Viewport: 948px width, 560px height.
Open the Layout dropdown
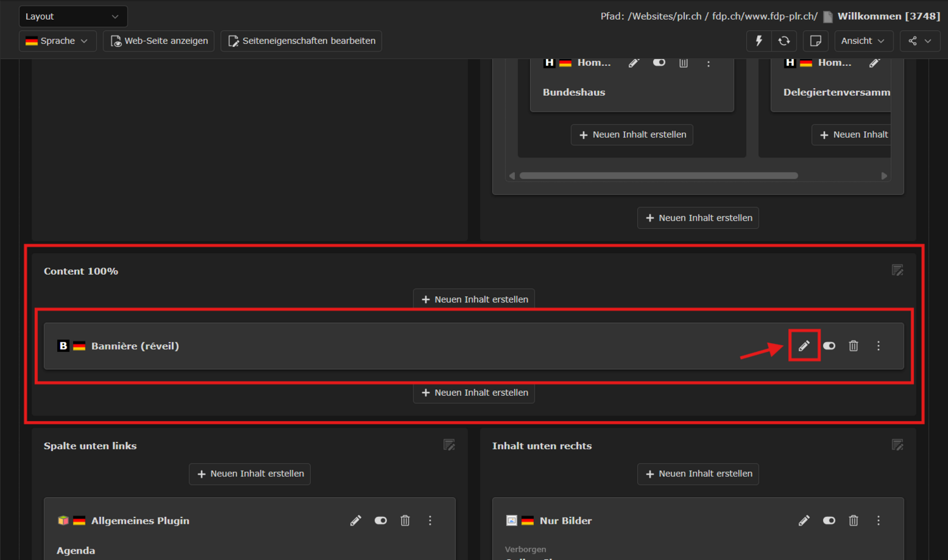(73, 16)
